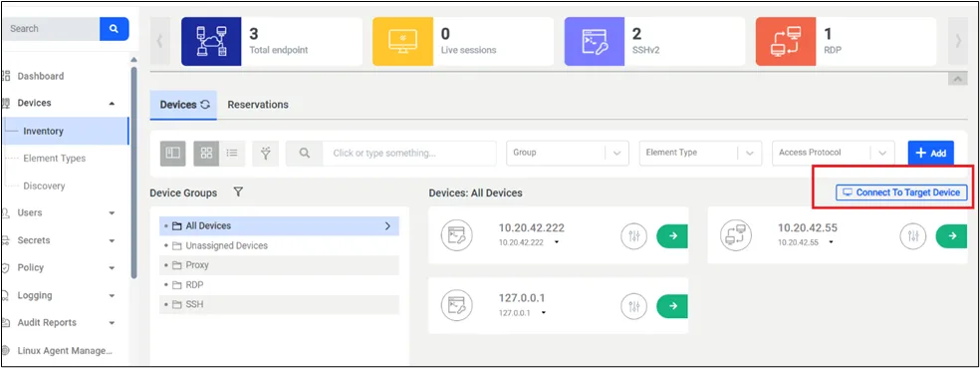Open Element Types in sidebar
The height and width of the screenshot is (368, 980).
[x=55, y=159]
